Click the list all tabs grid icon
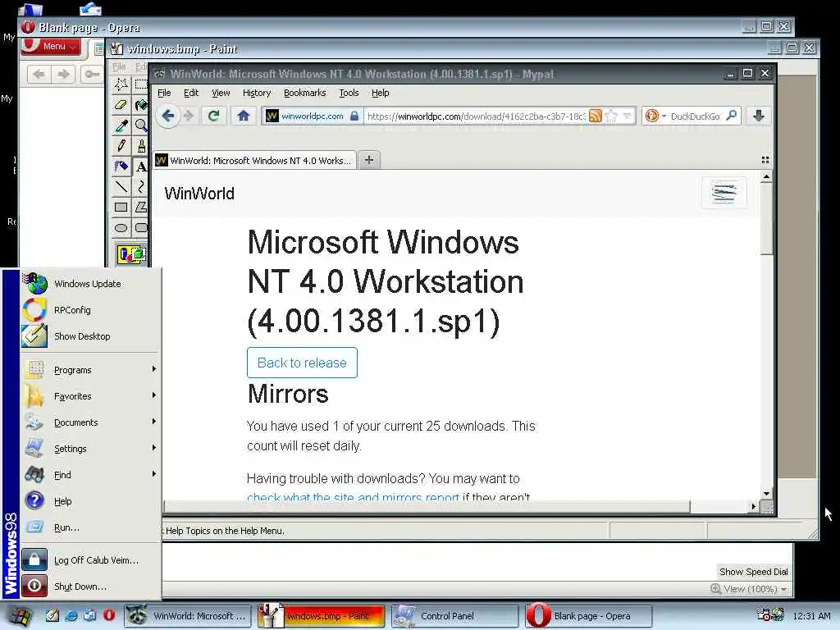840x630 pixels. click(765, 160)
